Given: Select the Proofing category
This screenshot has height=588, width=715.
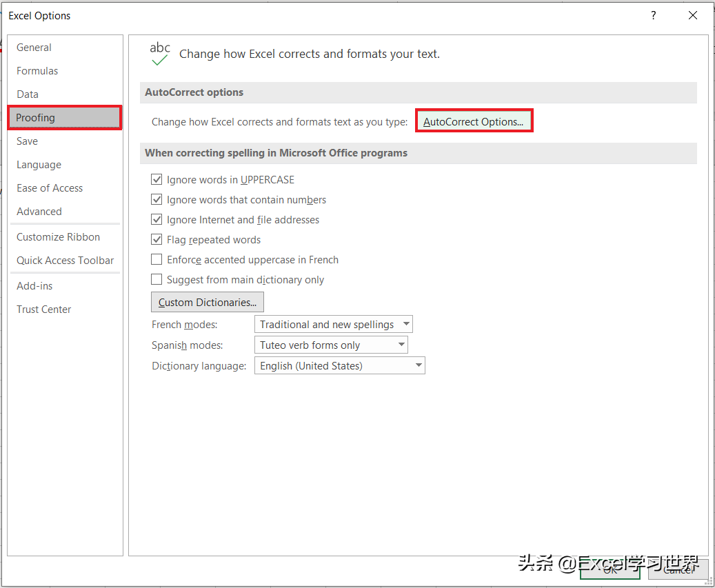Looking at the screenshot, I should coord(65,118).
